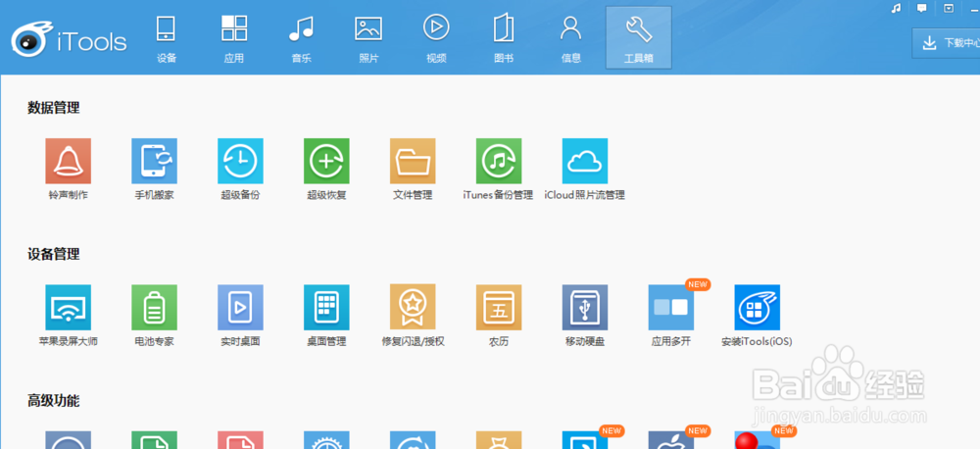The image size is (980, 449).
Task: Open the 电池专家 battery expert tool
Action: (155, 308)
